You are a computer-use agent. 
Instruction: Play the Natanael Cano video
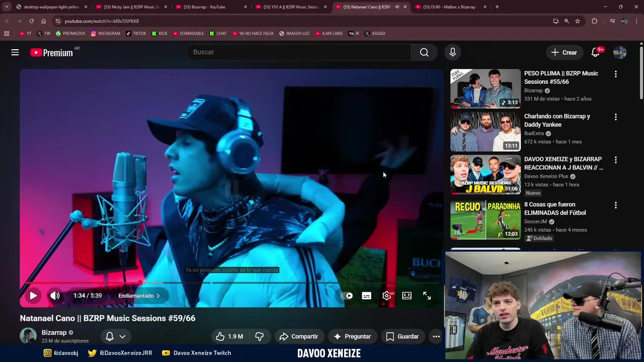coord(33,296)
